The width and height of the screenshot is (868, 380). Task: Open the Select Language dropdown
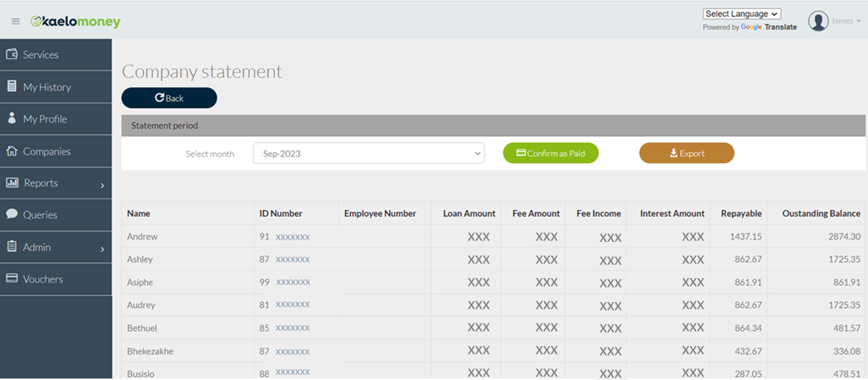point(741,14)
